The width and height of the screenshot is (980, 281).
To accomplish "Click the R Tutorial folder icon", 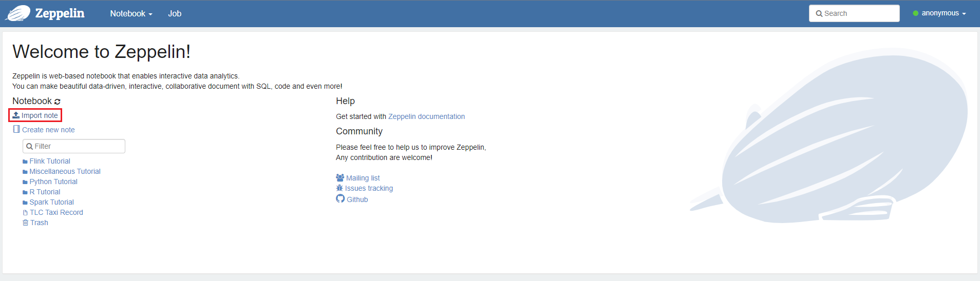I will pyautogui.click(x=25, y=192).
